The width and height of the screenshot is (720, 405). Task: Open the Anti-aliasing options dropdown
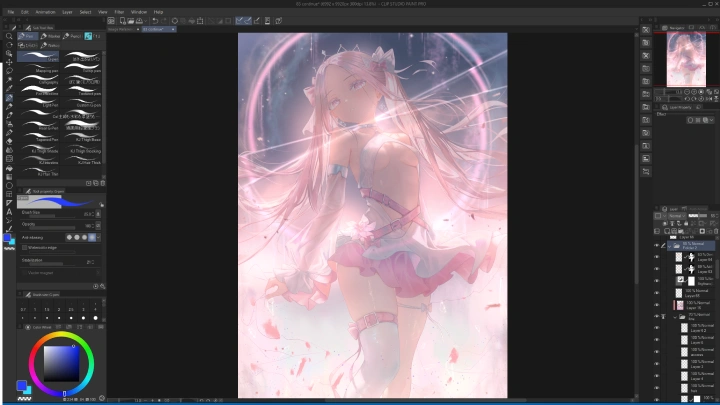[98, 237]
